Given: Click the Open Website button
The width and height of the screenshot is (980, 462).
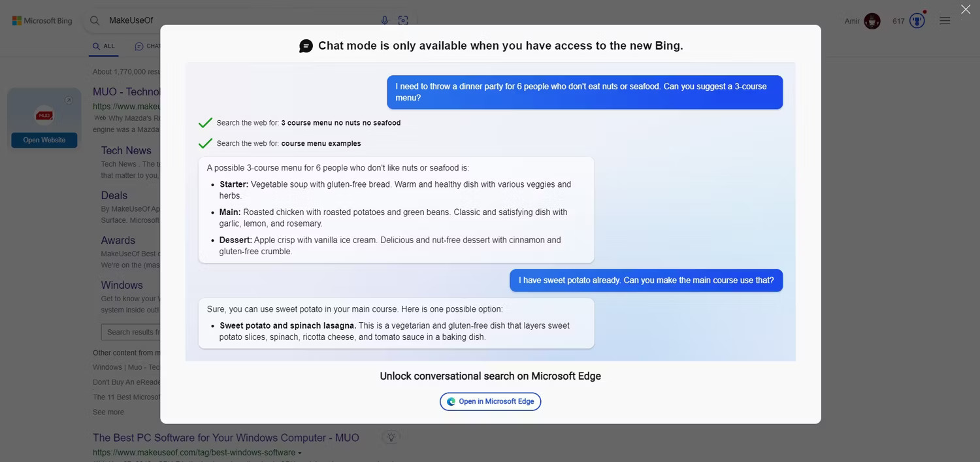Looking at the screenshot, I should pos(44,140).
